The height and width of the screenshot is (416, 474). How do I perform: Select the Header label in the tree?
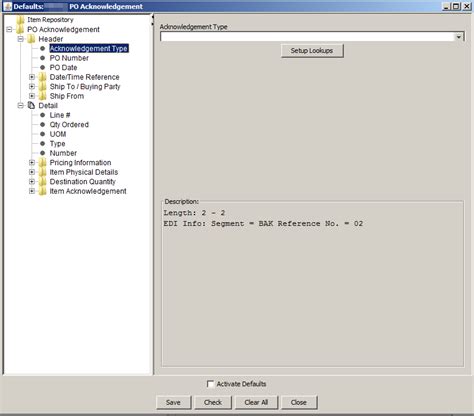(x=51, y=39)
